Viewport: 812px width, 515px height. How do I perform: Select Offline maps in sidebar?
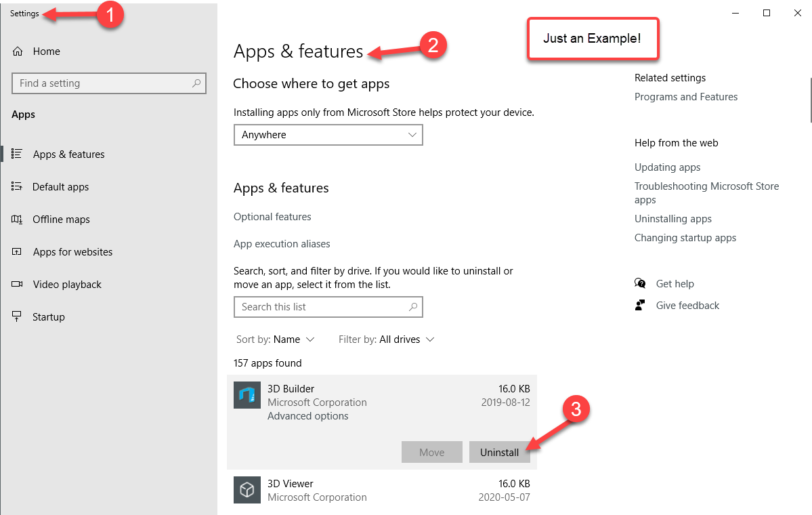[x=61, y=220]
